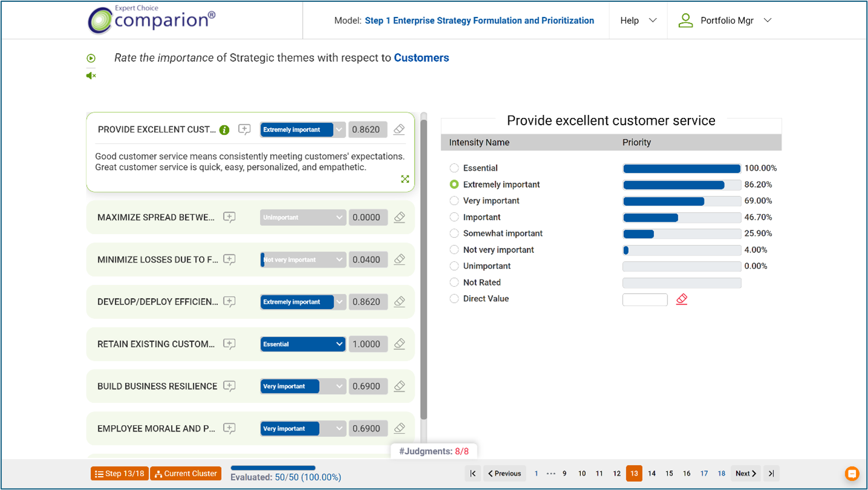
Task: Open the orange chat bubble icon
Action: click(x=852, y=473)
